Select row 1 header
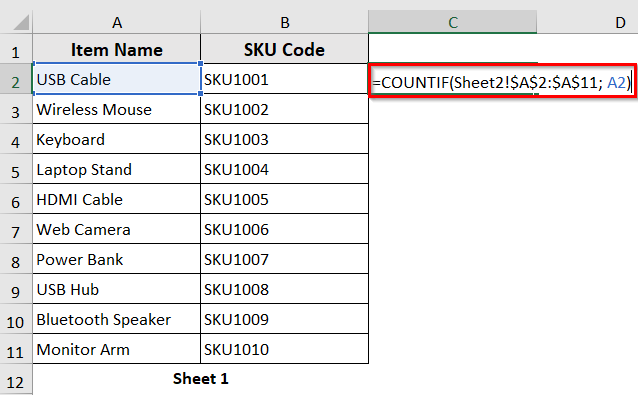The height and width of the screenshot is (395, 638). click(x=15, y=49)
